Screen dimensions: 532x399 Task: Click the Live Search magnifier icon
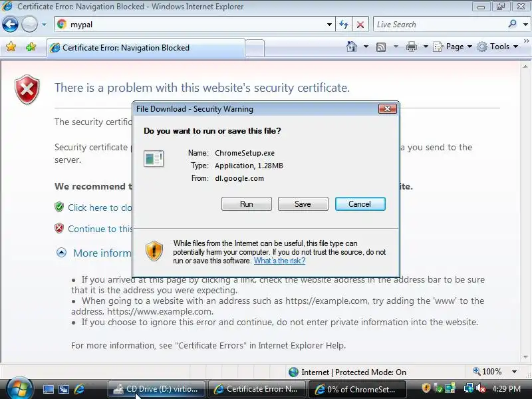pos(512,24)
